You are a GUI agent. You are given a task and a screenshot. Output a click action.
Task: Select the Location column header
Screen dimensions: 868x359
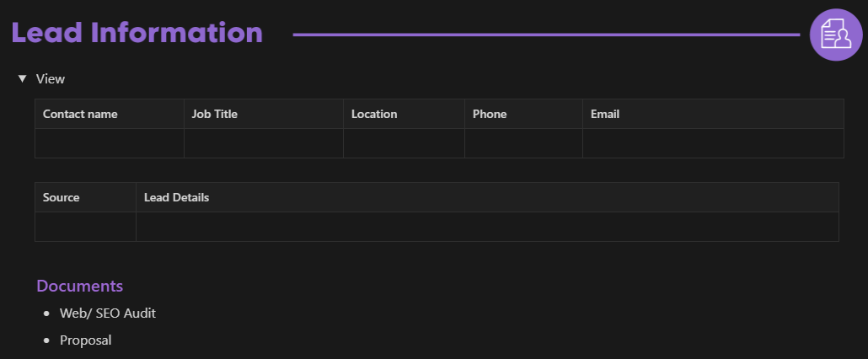click(x=374, y=114)
